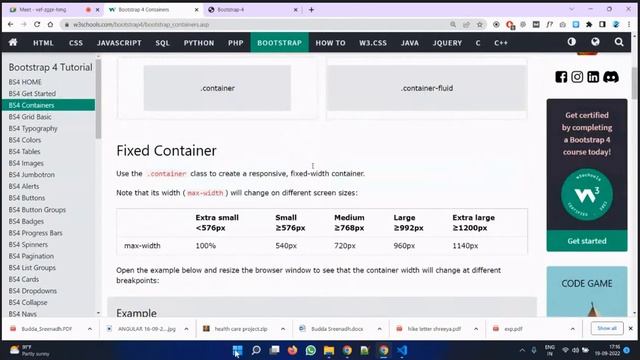The width and height of the screenshot is (640, 360).
Task: Bookmark this page with the star icon
Action: 480,24
